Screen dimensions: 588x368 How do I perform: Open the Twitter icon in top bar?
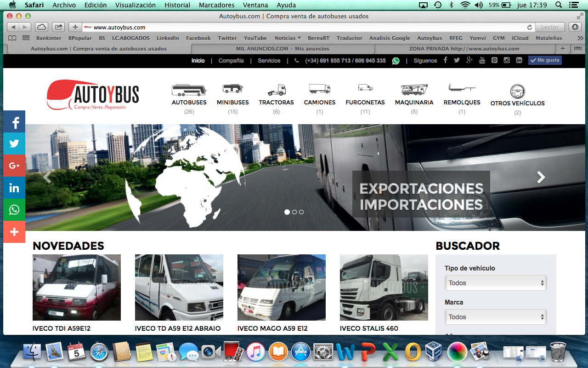[457, 60]
